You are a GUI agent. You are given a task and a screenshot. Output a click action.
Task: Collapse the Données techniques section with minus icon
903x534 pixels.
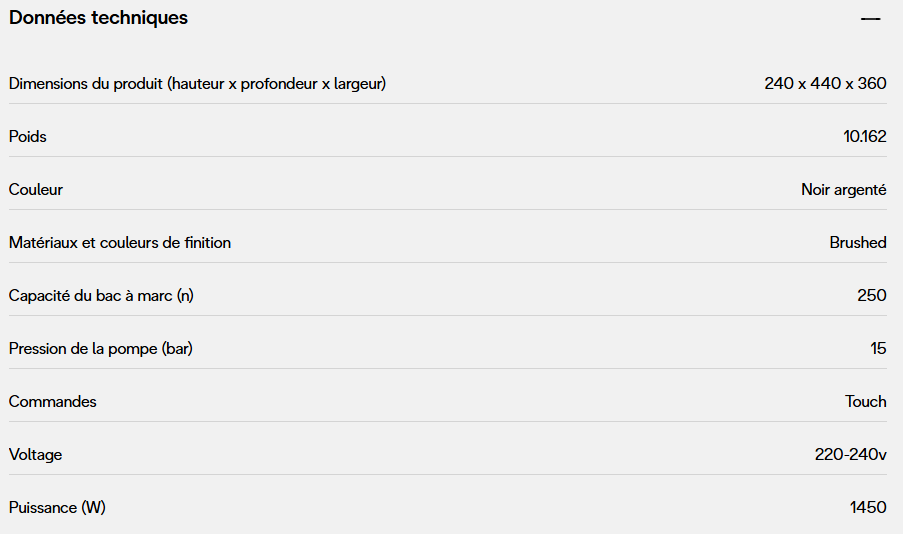pyautogui.click(x=870, y=19)
